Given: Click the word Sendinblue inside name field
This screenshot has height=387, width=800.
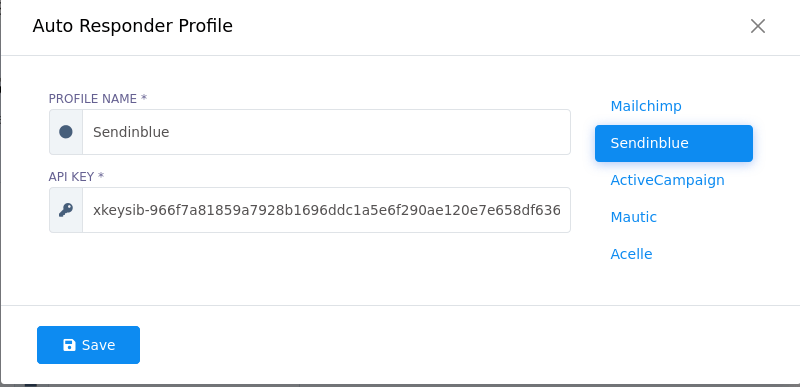Looking at the screenshot, I should click(131, 132).
